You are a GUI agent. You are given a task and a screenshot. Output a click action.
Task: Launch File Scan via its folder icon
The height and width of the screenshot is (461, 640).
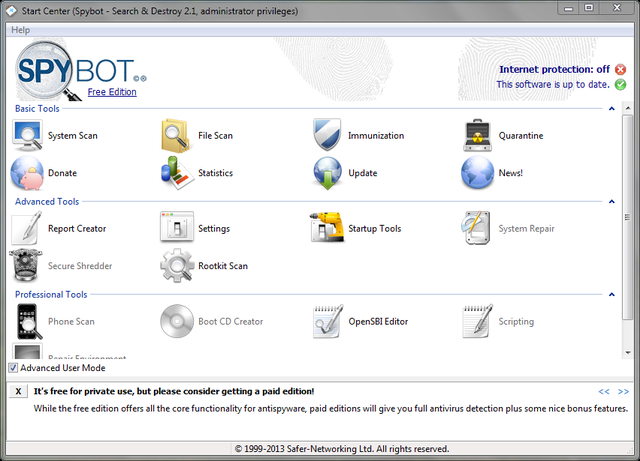[176, 135]
